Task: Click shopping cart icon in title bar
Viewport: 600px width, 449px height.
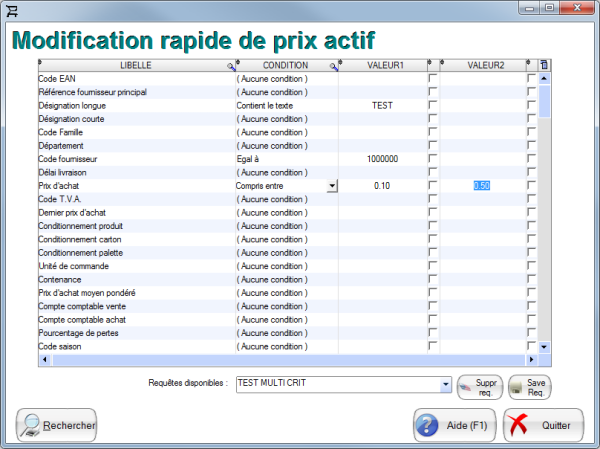Action: point(11,9)
